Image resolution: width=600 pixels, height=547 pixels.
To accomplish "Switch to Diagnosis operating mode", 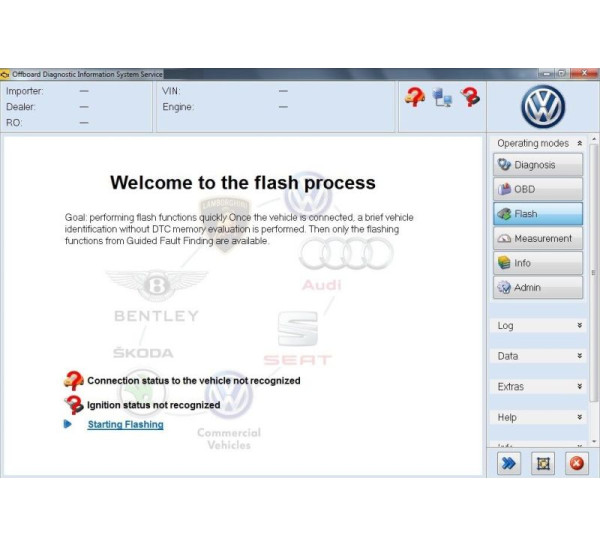I will pyautogui.click(x=537, y=165).
